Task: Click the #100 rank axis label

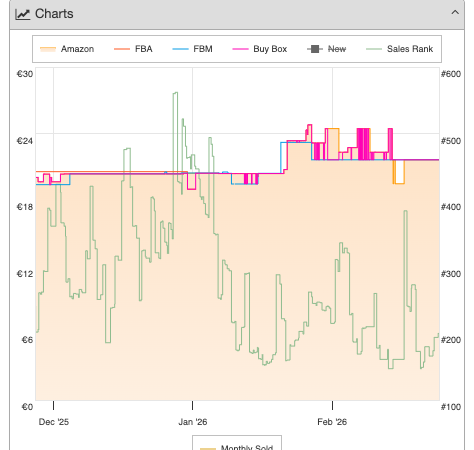Action: point(451,407)
